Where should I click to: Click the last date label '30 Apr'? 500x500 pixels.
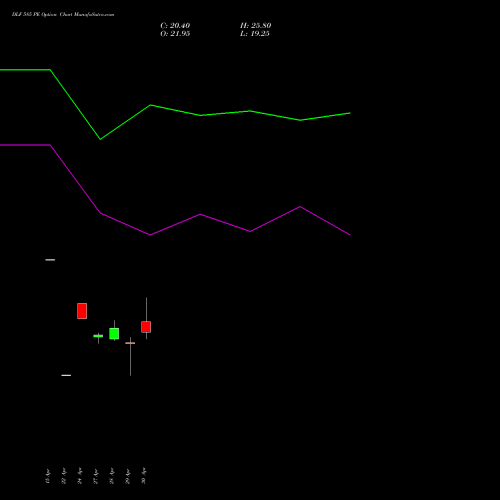click(144, 476)
